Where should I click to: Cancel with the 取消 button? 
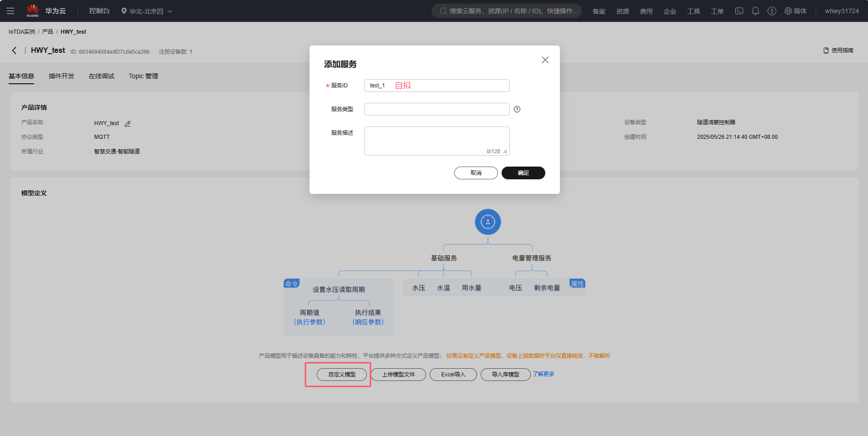click(476, 173)
